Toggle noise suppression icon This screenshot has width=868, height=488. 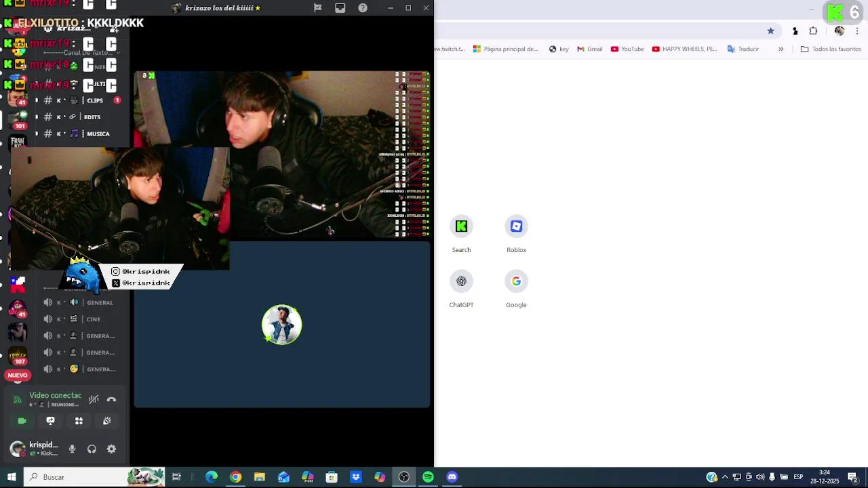pos(94,399)
